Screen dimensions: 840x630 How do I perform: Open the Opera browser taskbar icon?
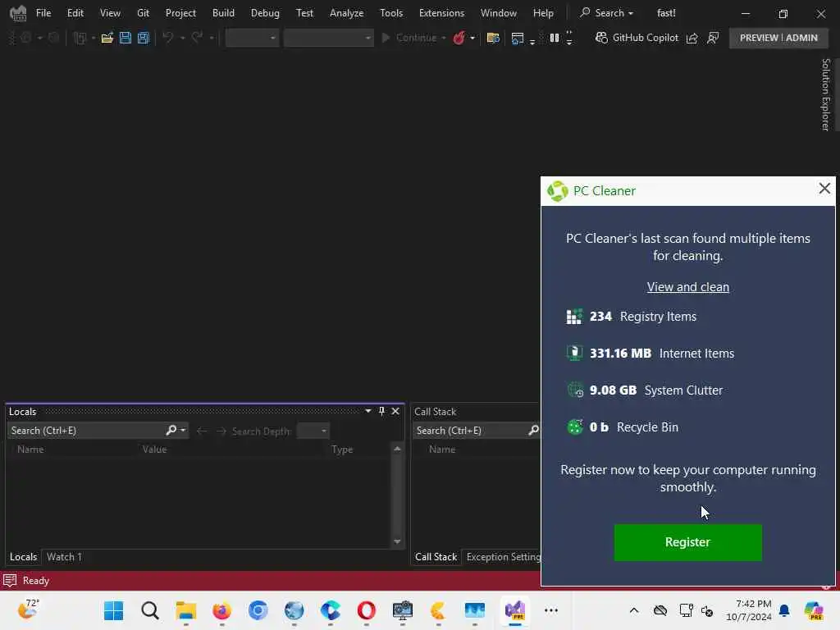pos(367,610)
